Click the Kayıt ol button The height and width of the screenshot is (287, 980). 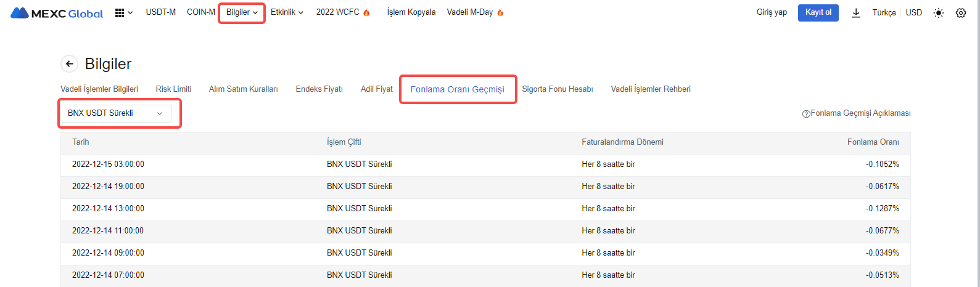click(818, 12)
